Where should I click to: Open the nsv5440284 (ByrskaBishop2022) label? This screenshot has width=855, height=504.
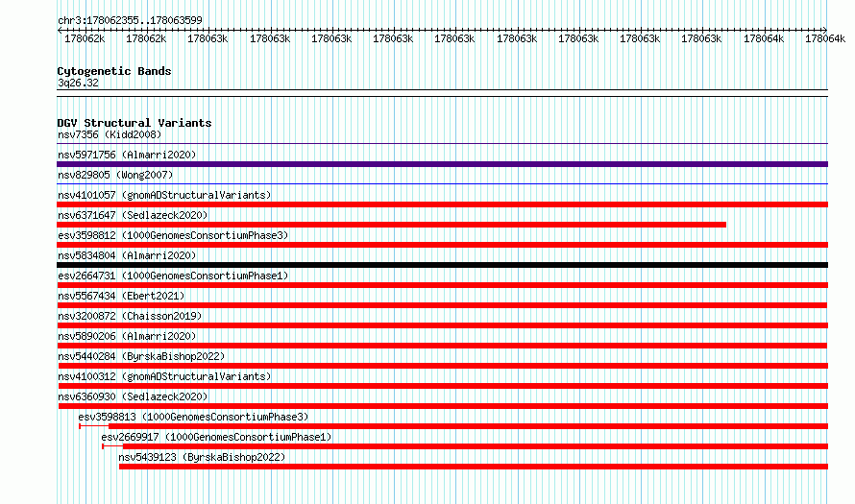pos(141,356)
